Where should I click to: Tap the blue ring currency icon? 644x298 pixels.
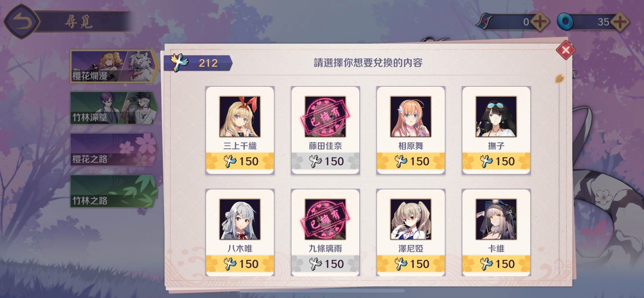point(564,22)
